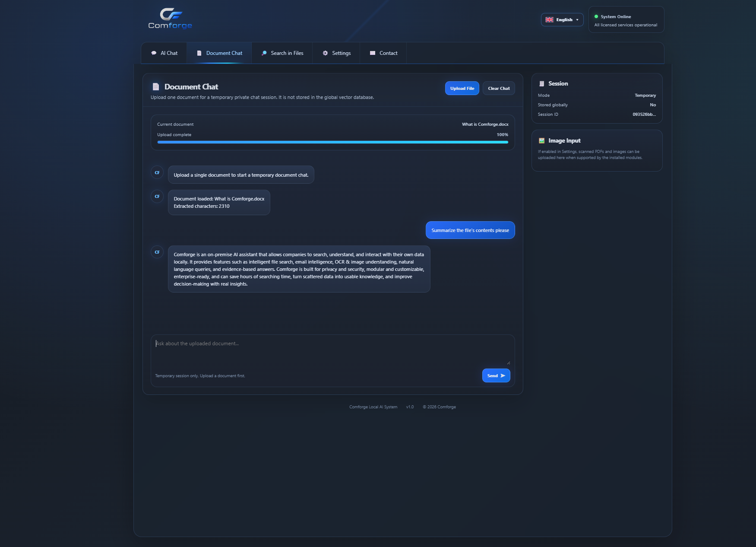Screen dimensions: 756x547
Task: Click the 'Session' panel heading
Action: tap(558, 84)
